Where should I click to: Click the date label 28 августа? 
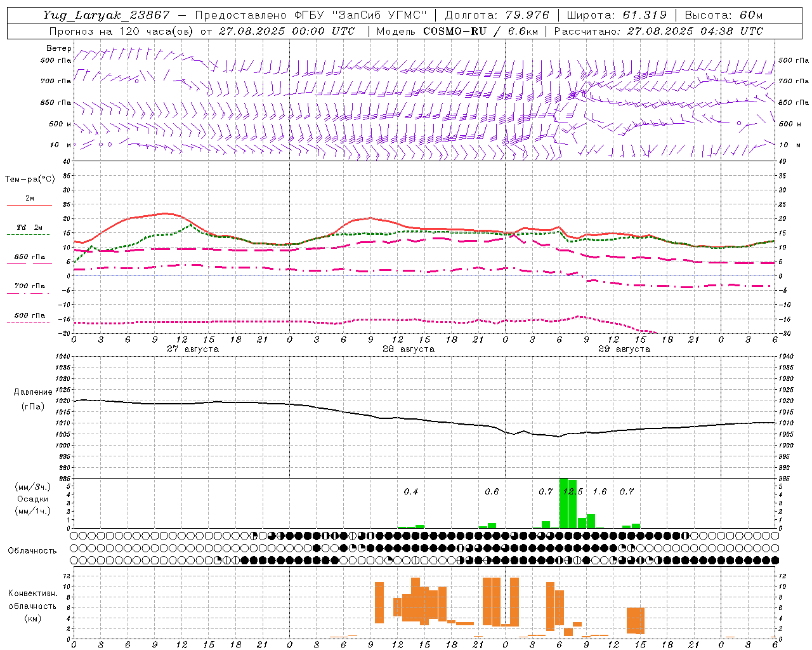[x=409, y=349]
